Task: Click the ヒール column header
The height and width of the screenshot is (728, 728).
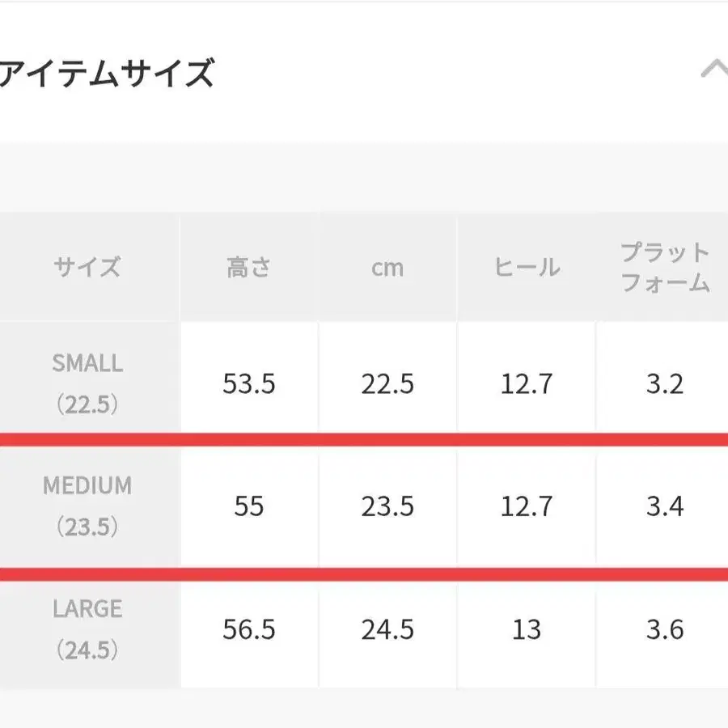Action: (527, 267)
